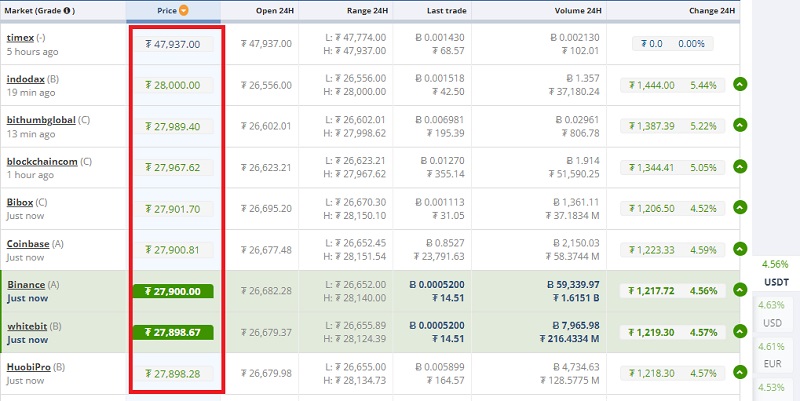The height and width of the screenshot is (401, 800).
Task: Click whitebit change value 1,219.30
Action: click(652, 332)
